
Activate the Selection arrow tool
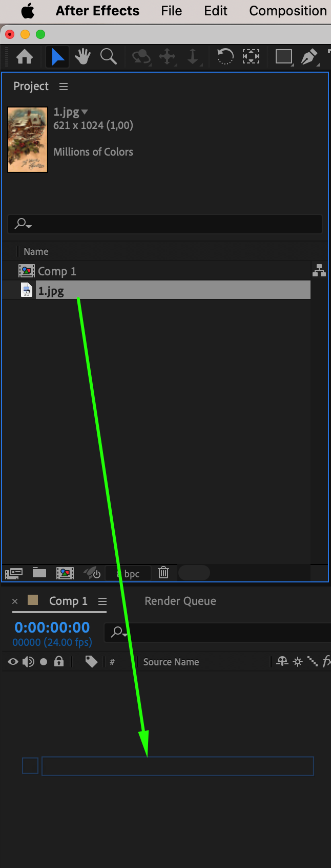pos(58,56)
